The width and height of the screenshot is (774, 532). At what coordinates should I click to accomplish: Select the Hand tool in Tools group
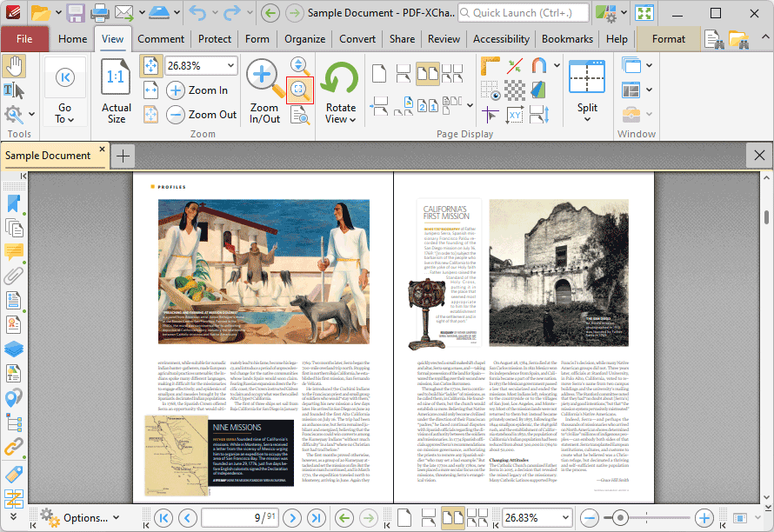[x=14, y=67]
